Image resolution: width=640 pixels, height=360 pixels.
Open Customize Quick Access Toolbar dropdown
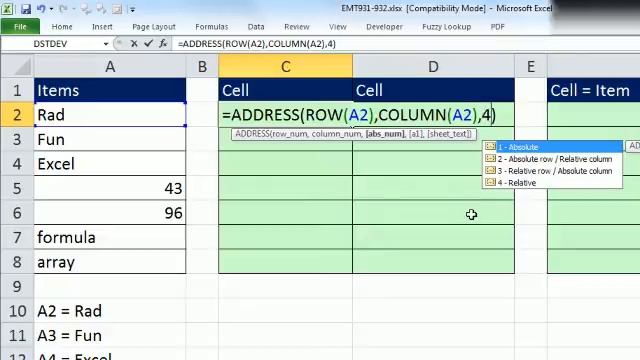[x=132, y=9]
